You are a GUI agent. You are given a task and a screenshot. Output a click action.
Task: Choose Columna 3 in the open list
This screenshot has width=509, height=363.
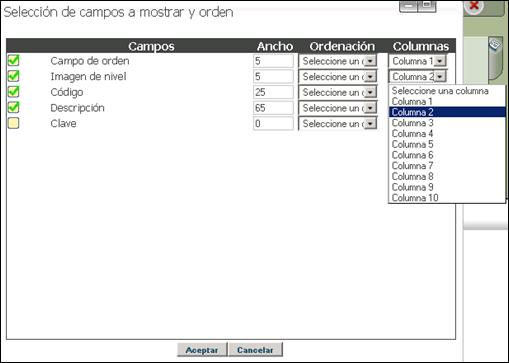[x=447, y=123]
